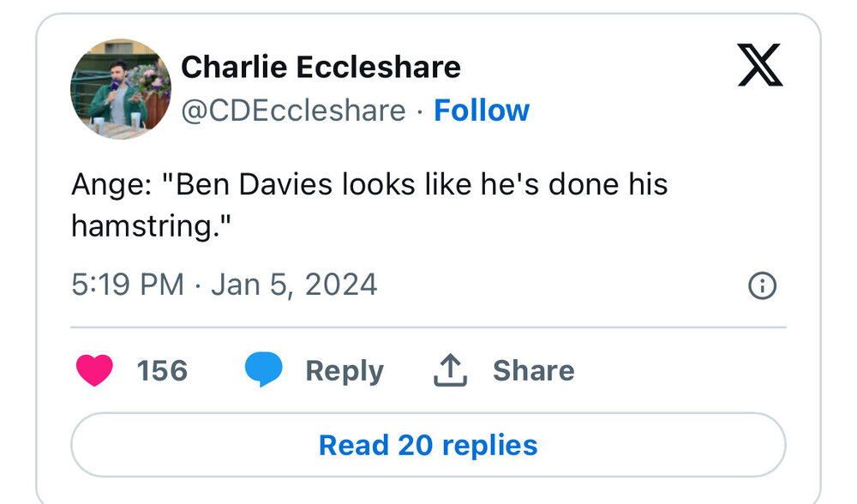Click the 156 likes count
Screen dimensions: 857x504
(x=162, y=370)
